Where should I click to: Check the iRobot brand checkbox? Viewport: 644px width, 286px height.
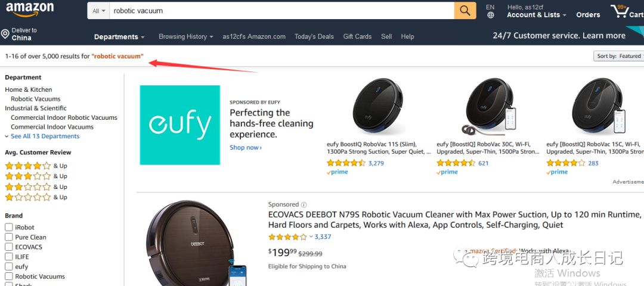point(9,227)
